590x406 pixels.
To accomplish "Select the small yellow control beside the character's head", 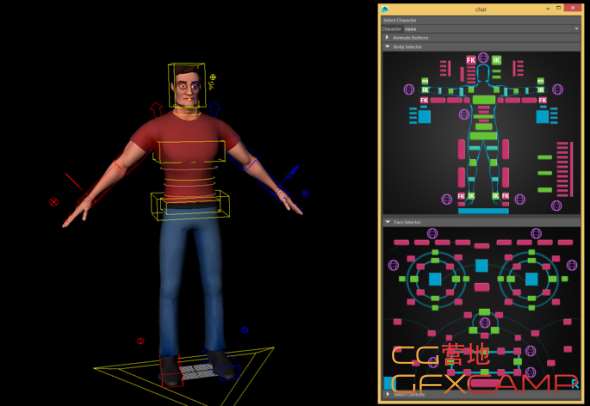I will [212, 82].
